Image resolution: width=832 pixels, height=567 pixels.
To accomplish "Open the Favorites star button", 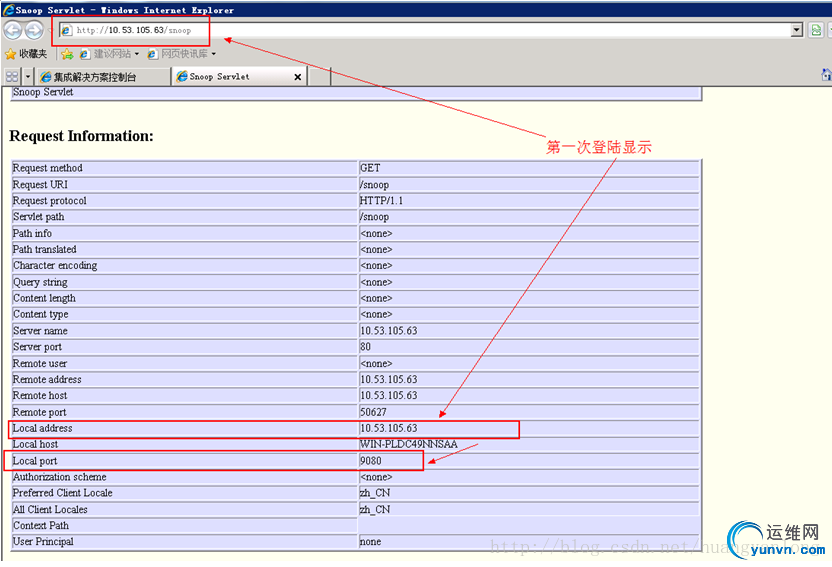I will click(25, 54).
